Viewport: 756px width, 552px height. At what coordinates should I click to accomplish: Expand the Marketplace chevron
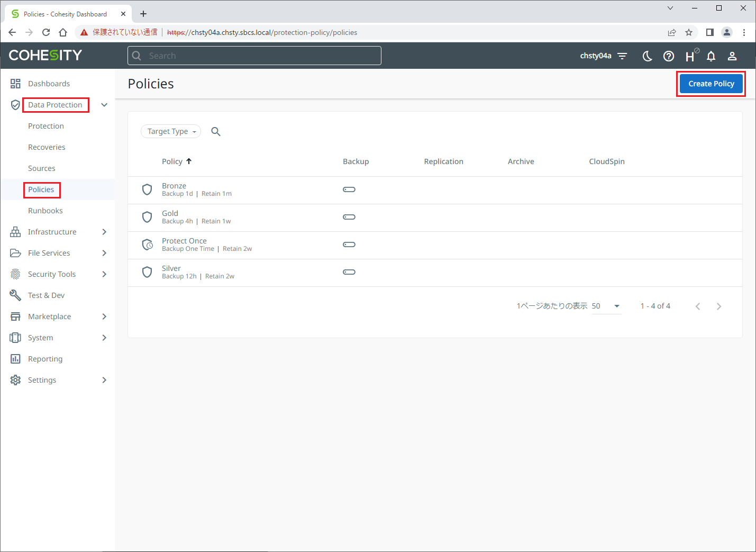104,316
